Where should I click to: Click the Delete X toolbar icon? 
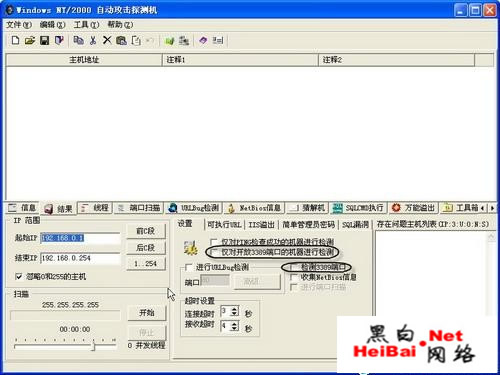[x=107, y=40]
